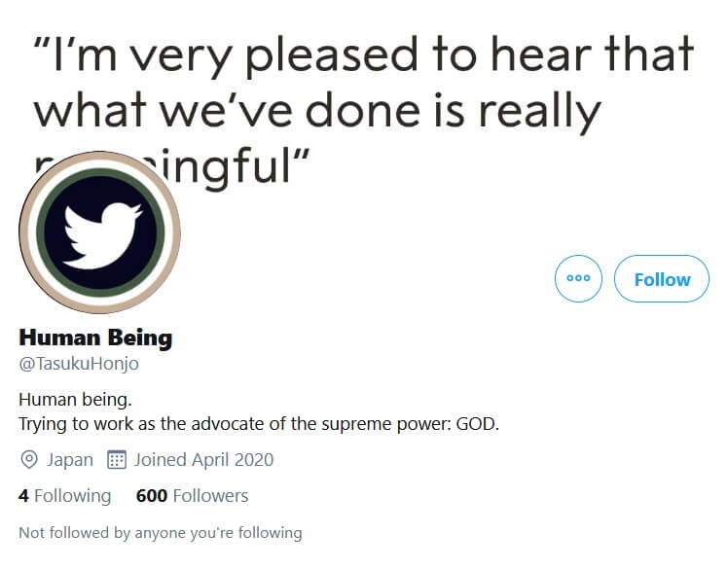Click the Joined April 2020 text
This screenshot has width=728, height=569.
203,460
